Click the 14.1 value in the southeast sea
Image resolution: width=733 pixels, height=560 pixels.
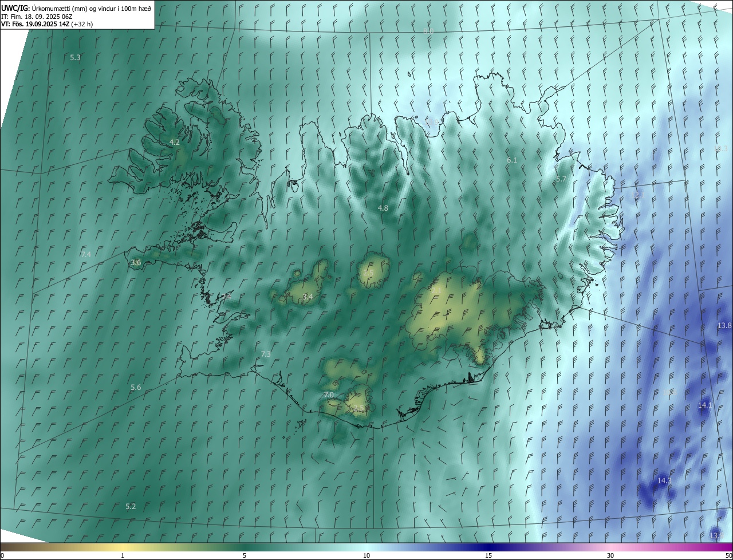[x=705, y=405]
